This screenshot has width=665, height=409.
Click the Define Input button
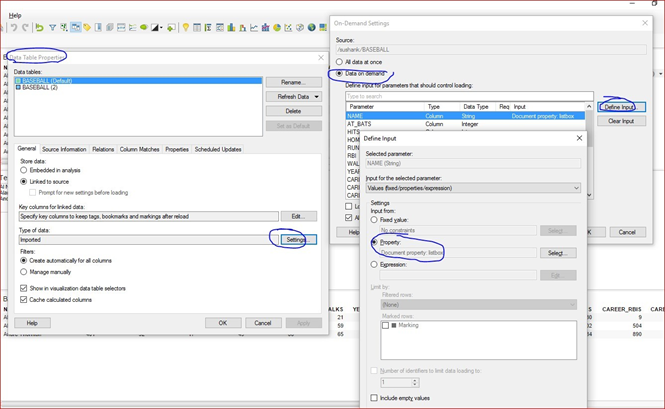(x=621, y=107)
